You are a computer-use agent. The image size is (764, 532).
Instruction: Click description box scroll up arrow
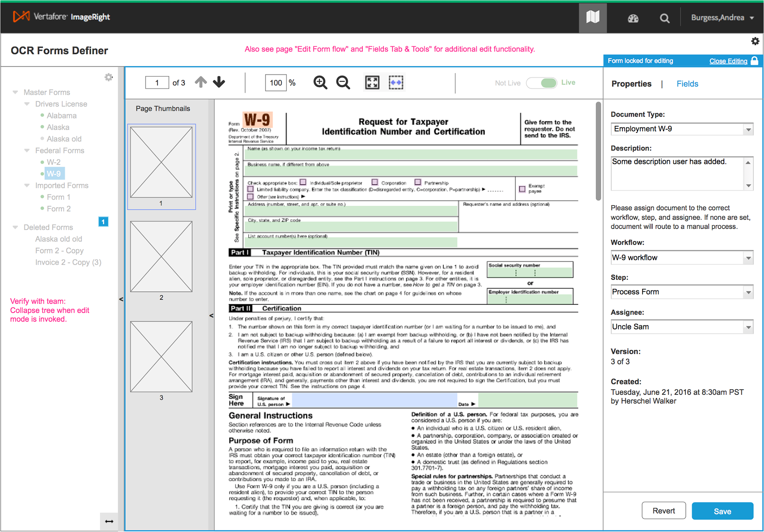(x=748, y=162)
